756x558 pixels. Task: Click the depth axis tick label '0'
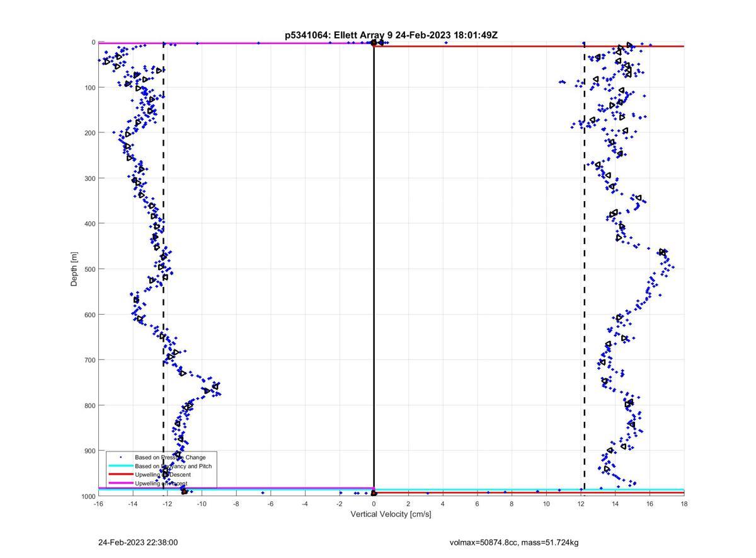pos(94,42)
